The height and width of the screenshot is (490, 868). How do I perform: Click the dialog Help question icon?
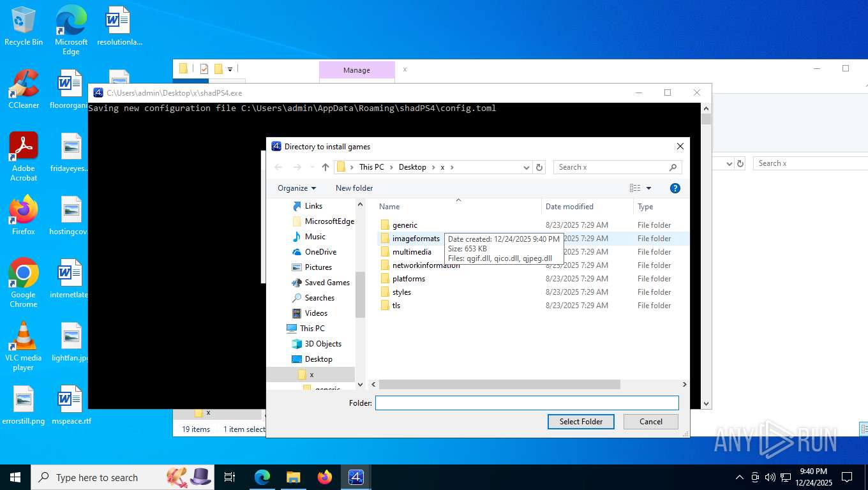(x=675, y=188)
